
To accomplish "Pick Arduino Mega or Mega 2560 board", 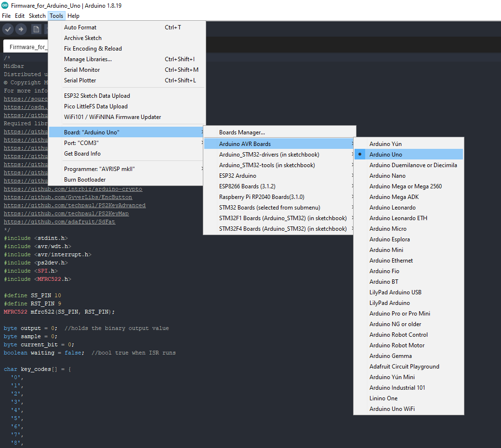I will (x=405, y=186).
